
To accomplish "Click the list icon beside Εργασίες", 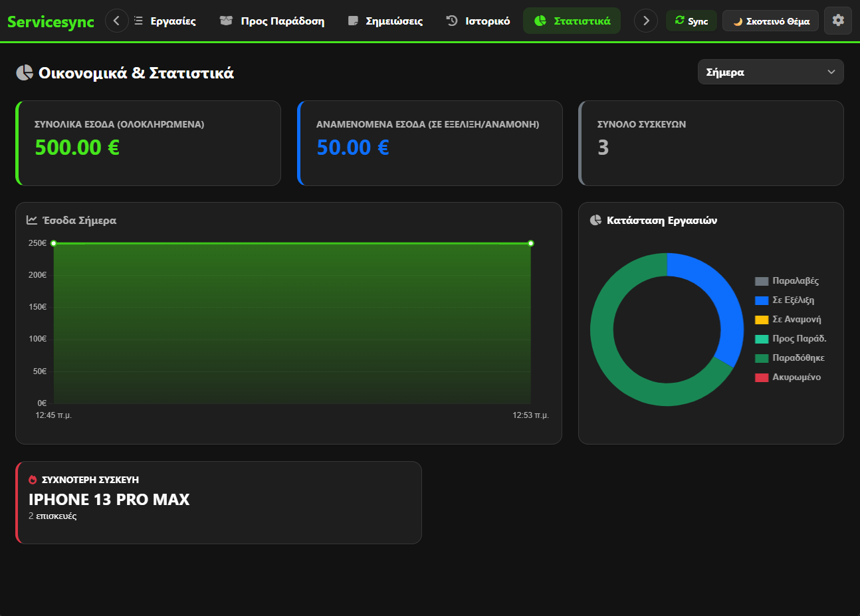I will 138,21.
